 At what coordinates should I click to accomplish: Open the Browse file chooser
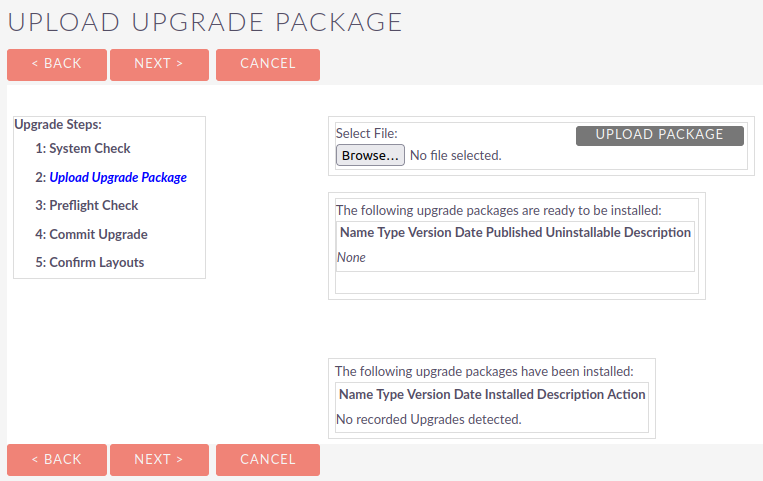[x=370, y=155]
